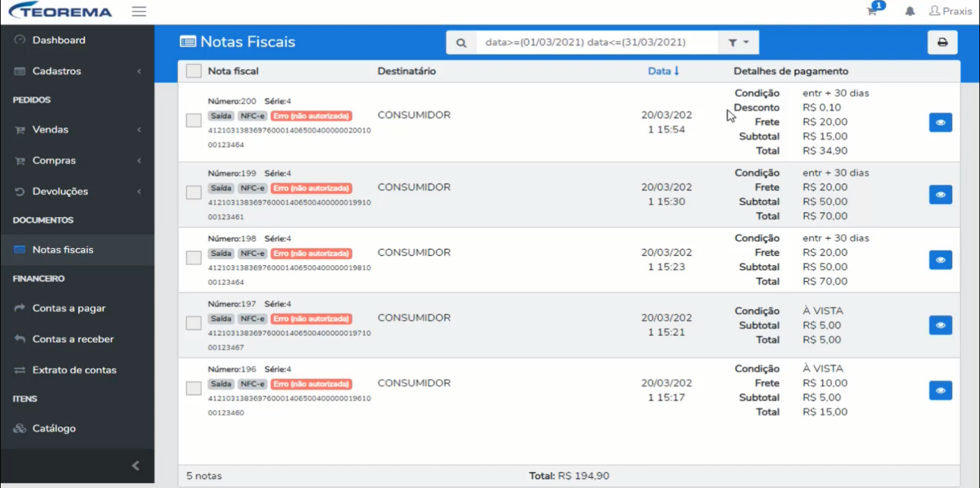Open notifications bell

(x=910, y=11)
